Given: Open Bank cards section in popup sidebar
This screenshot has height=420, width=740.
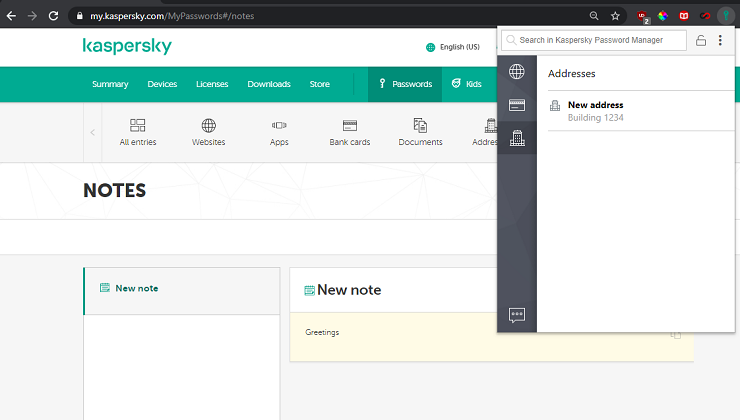Looking at the screenshot, I should [x=517, y=105].
